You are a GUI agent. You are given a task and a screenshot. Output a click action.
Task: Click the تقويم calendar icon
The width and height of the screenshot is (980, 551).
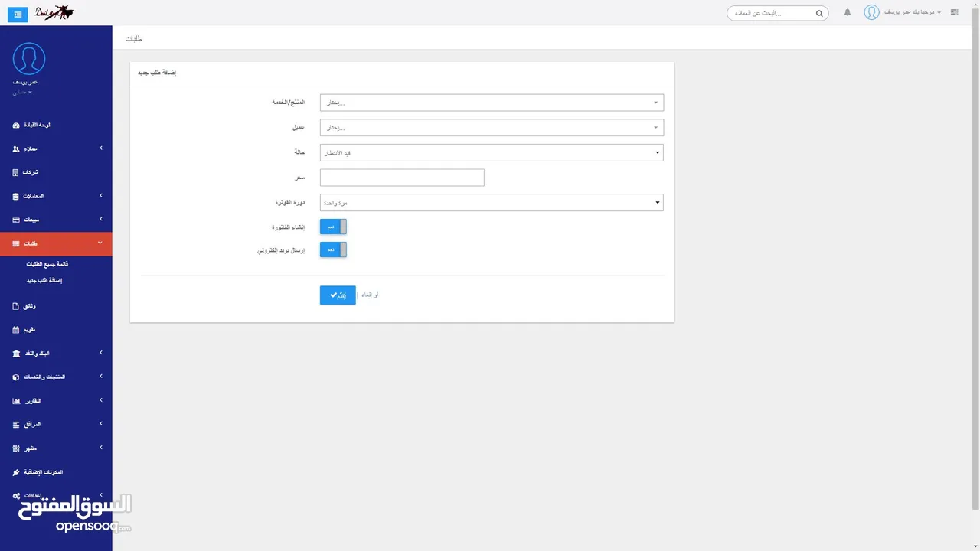point(16,330)
